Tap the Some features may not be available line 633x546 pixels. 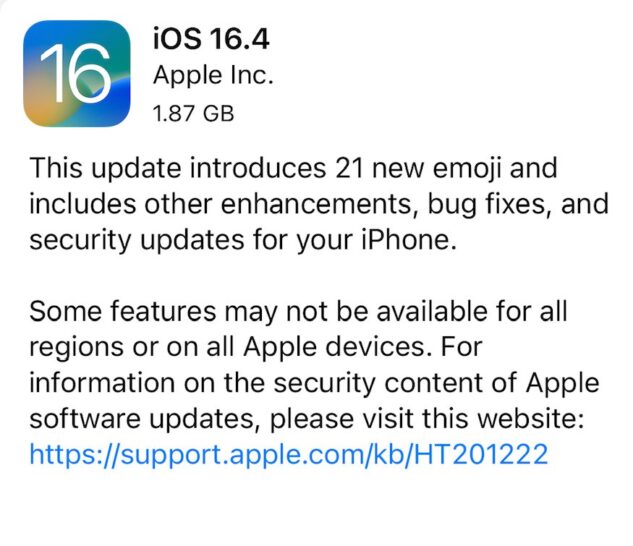[298, 311]
